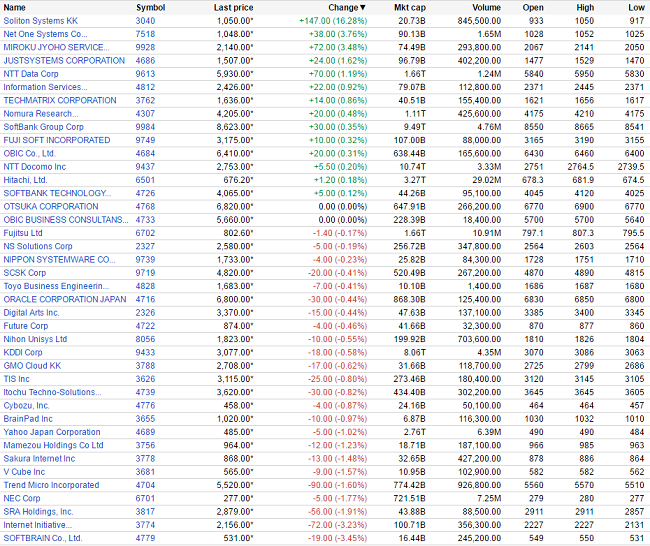Sort by the Change column header
Image resolution: width=650 pixels, height=546 pixels.
(x=347, y=7)
